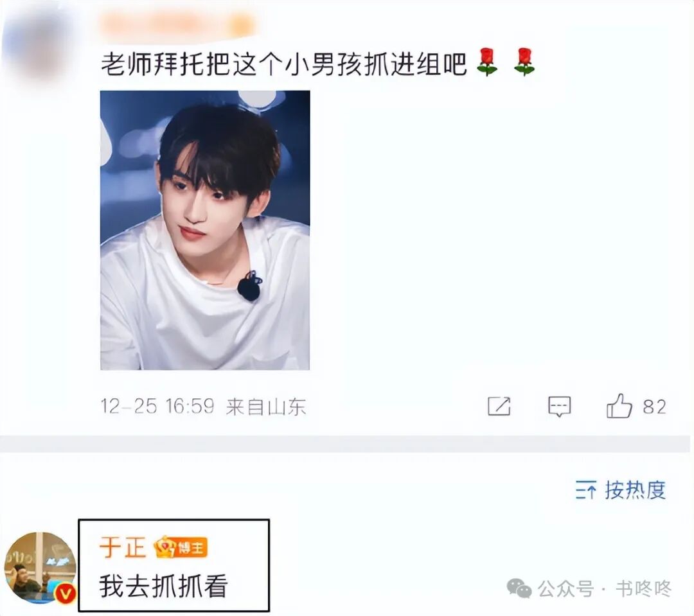
Task: Open 于正 profile avatar
Action: tap(40, 568)
